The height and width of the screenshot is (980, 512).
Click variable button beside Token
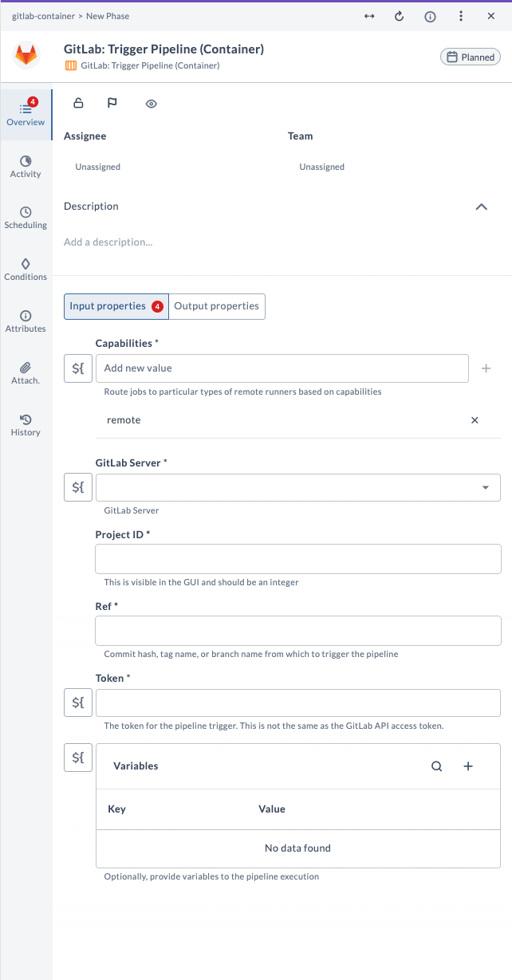coord(78,703)
